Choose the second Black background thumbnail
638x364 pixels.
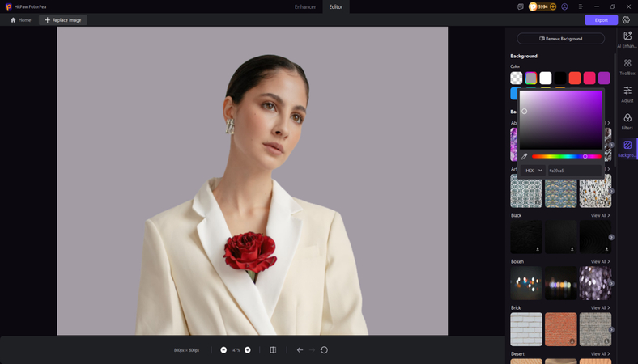tap(561, 237)
